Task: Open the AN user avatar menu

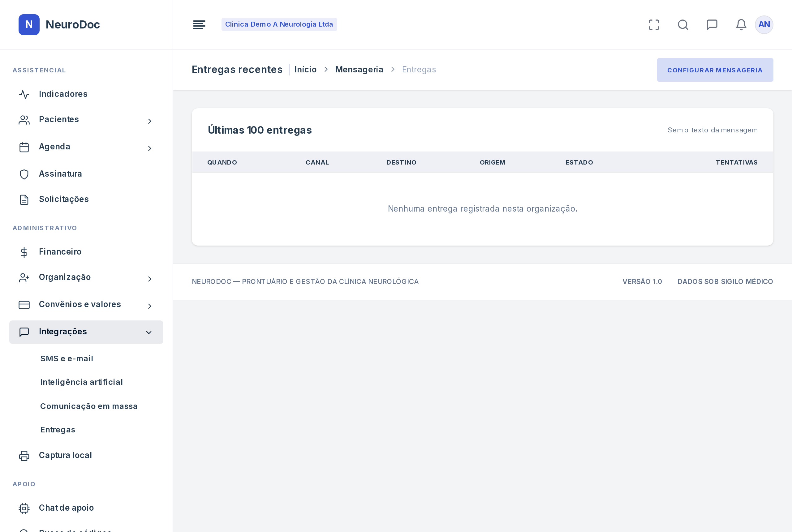Action: tap(764, 24)
